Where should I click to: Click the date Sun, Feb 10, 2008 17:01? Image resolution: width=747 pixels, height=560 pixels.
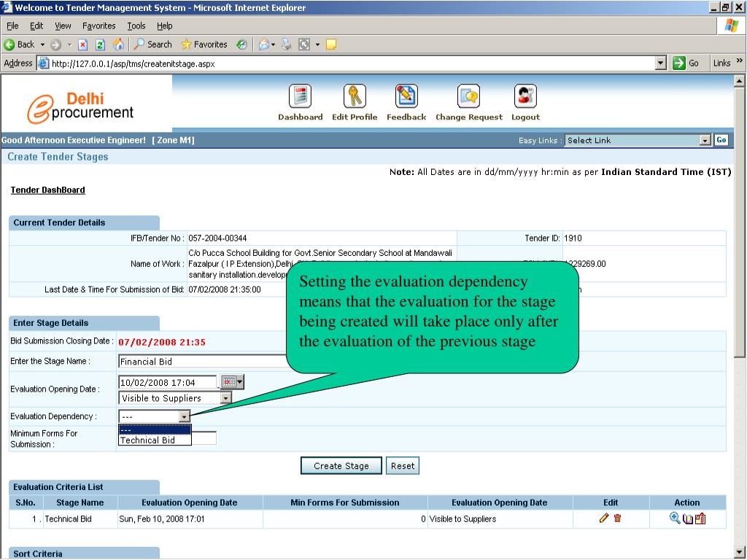coord(161,519)
